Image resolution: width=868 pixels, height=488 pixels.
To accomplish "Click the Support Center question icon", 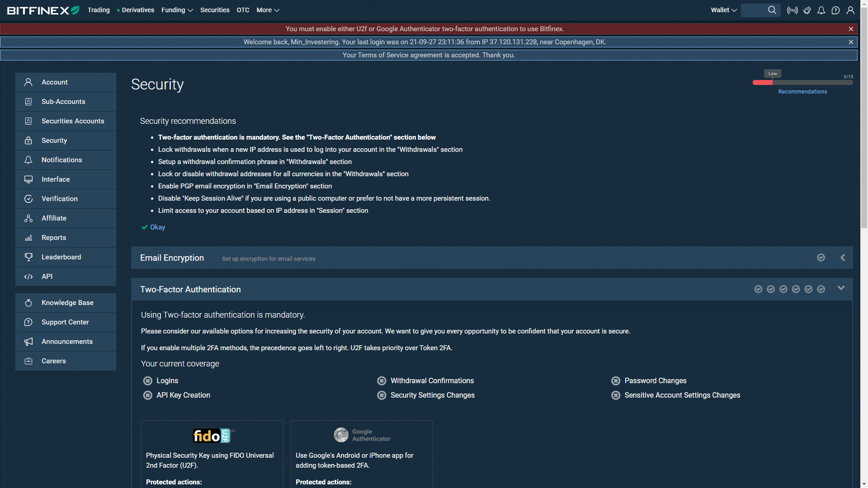I will pyautogui.click(x=28, y=322).
